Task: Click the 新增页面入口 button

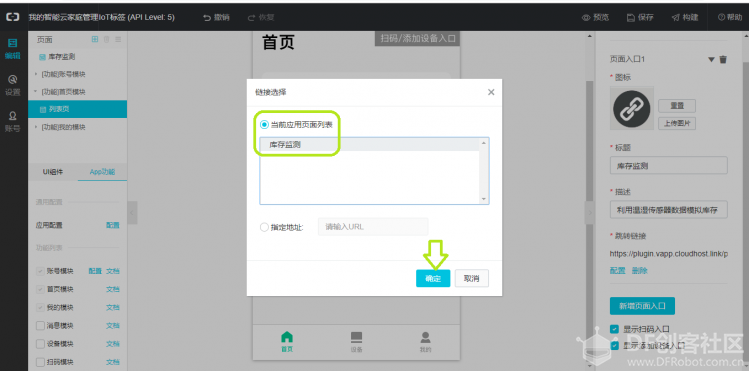Action: [642, 306]
